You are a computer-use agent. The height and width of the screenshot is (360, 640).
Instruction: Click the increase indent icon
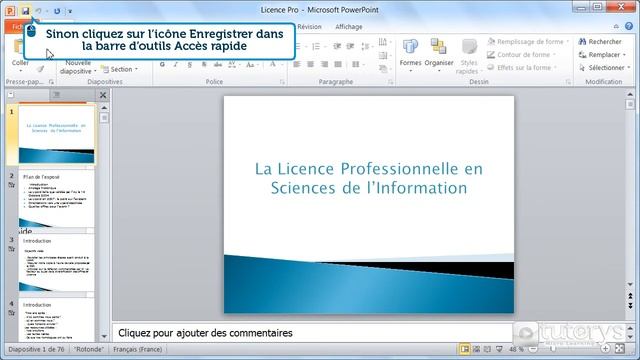[350, 46]
